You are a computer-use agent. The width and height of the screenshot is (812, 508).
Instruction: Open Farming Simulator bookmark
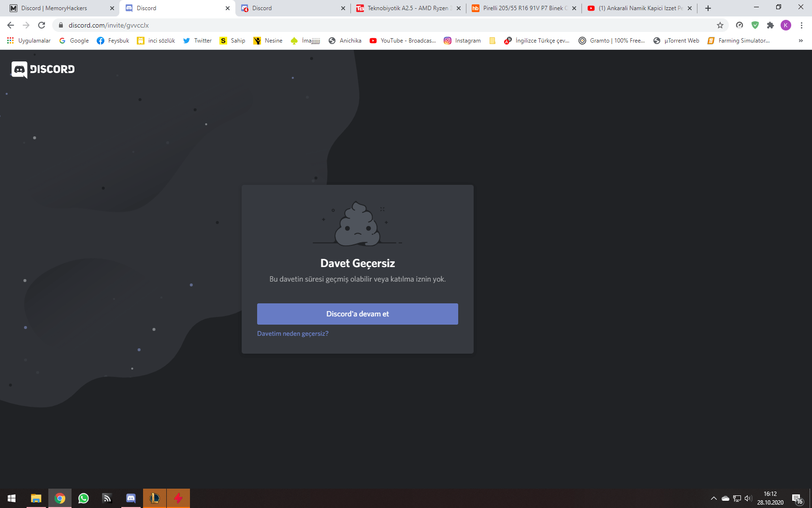[x=739, y=41]
